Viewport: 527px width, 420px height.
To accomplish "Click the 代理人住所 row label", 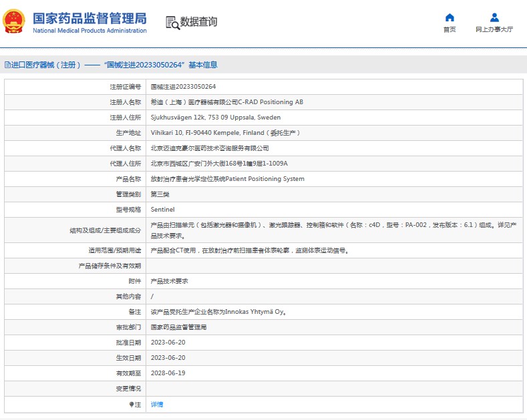I will point(126,164).
